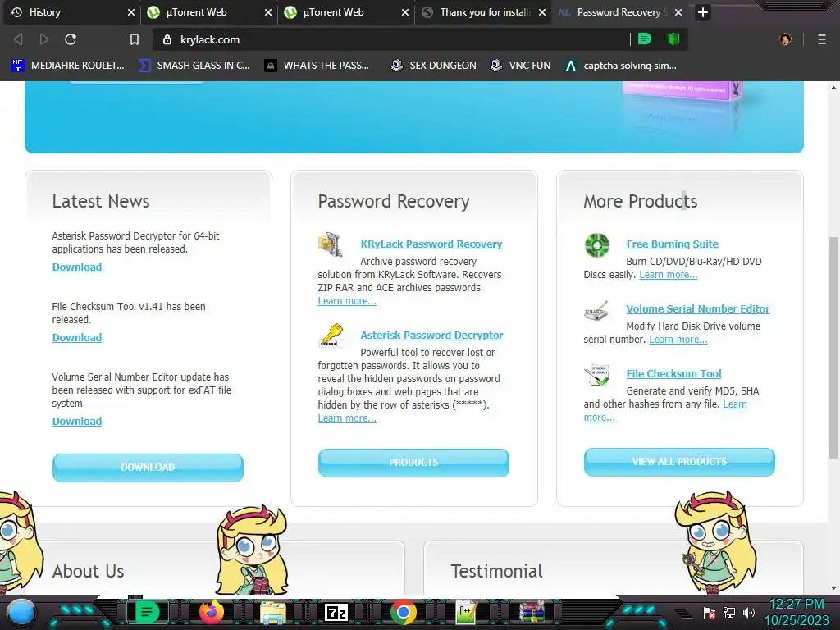Click the KRyLack Password Recovery product icon
This screenshot has height=630, width=840.
[331, 244]
